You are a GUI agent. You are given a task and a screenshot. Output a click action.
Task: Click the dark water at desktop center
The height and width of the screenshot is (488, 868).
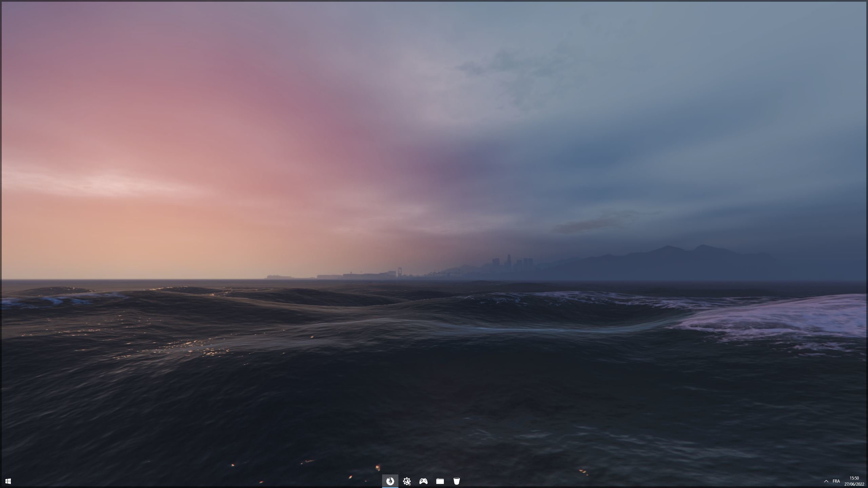[x=434, y=390]
